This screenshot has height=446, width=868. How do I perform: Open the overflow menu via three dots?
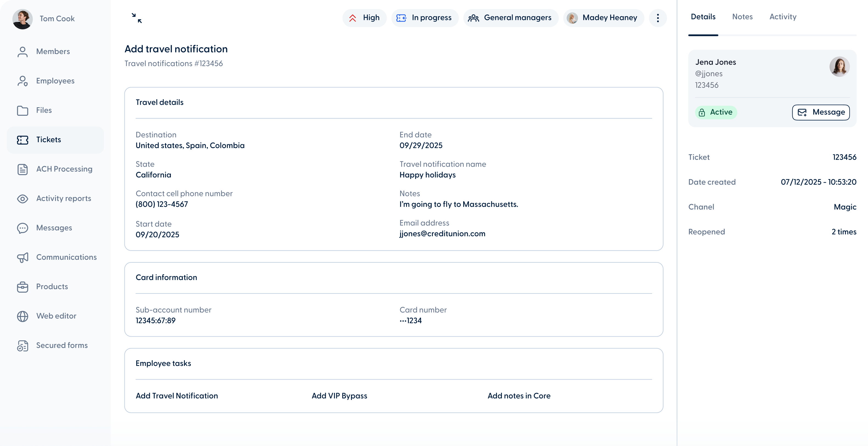pyautogui.click(x=657, y=18)
